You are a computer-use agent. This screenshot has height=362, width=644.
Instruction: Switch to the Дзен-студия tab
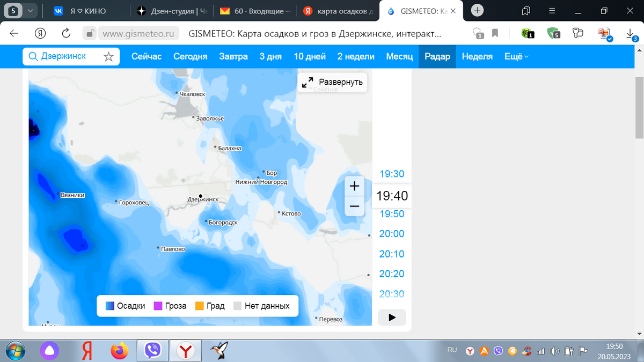(172, 11)
